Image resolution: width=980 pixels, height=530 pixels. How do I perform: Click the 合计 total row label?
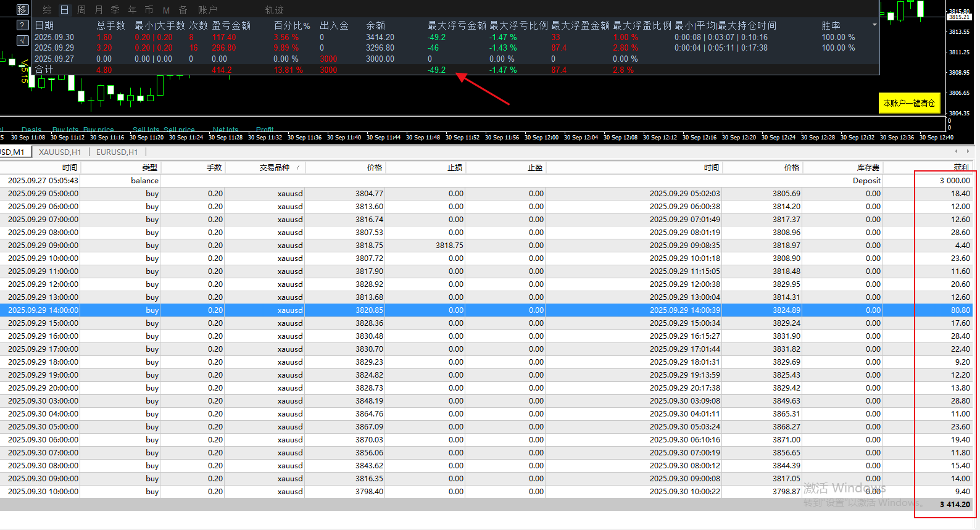(44, 70)
